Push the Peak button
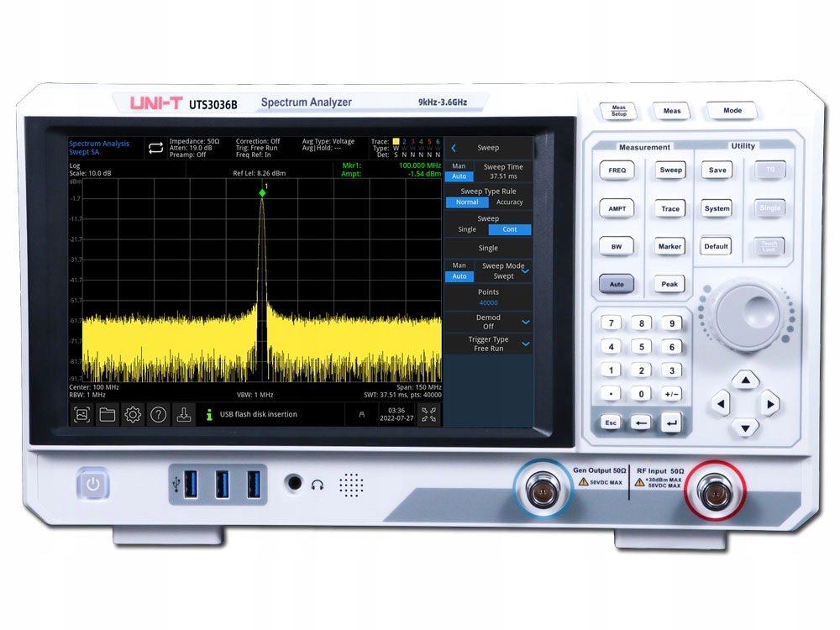 coord(669,284)
